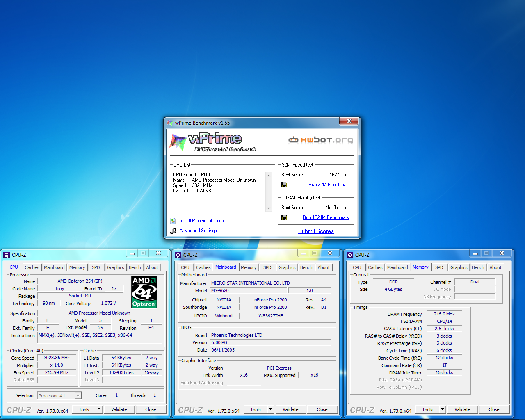Switch to SPD tab in left CPU-Z
525x420 pixels.
[x=96, y=267]
